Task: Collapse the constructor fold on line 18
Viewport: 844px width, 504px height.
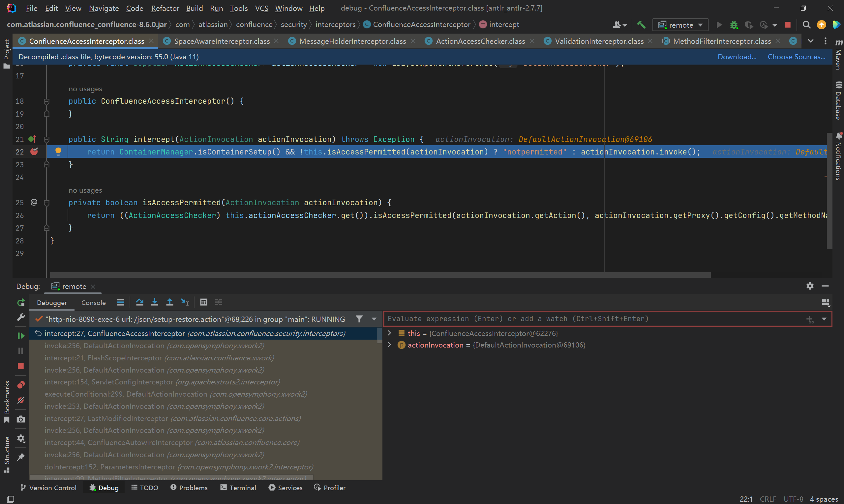Action: point(47,101)
